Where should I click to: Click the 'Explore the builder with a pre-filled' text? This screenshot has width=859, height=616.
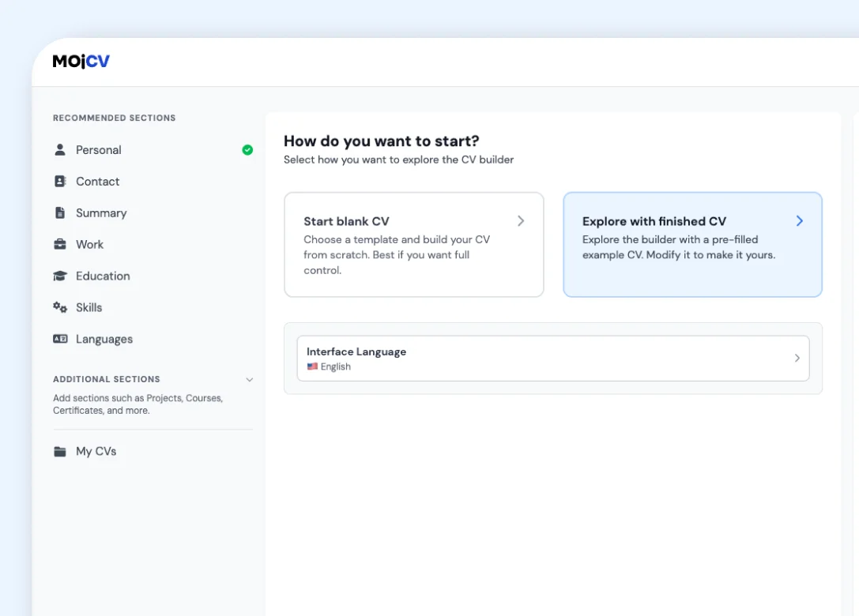679,247
